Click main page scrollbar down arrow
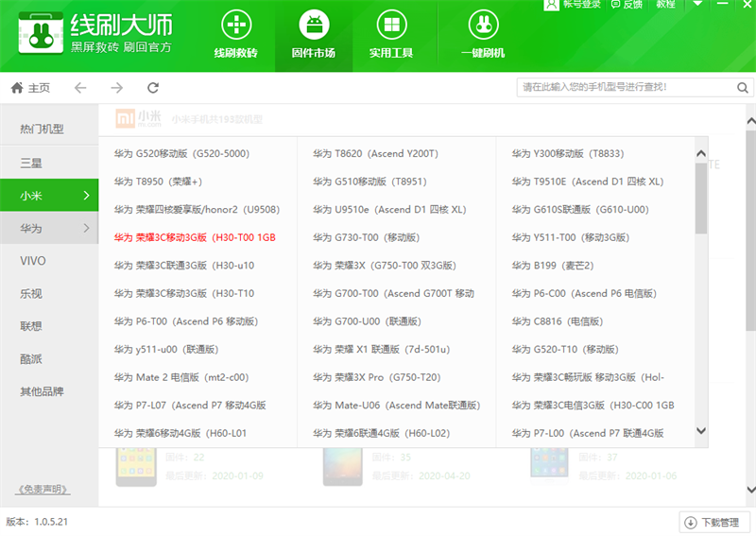The height and width of the screenshot is (536, 756). pyautogui.click(x=750, y=490)
